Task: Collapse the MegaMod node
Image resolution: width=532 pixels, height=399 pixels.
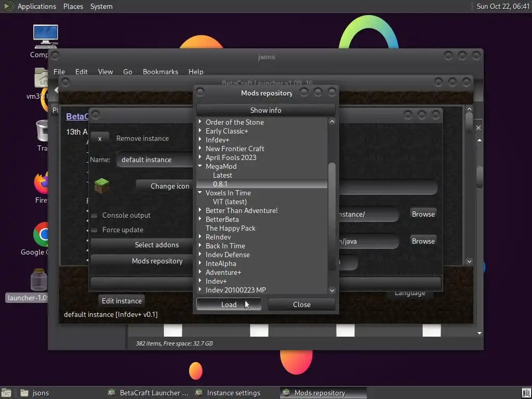Action: pos(200,166)
